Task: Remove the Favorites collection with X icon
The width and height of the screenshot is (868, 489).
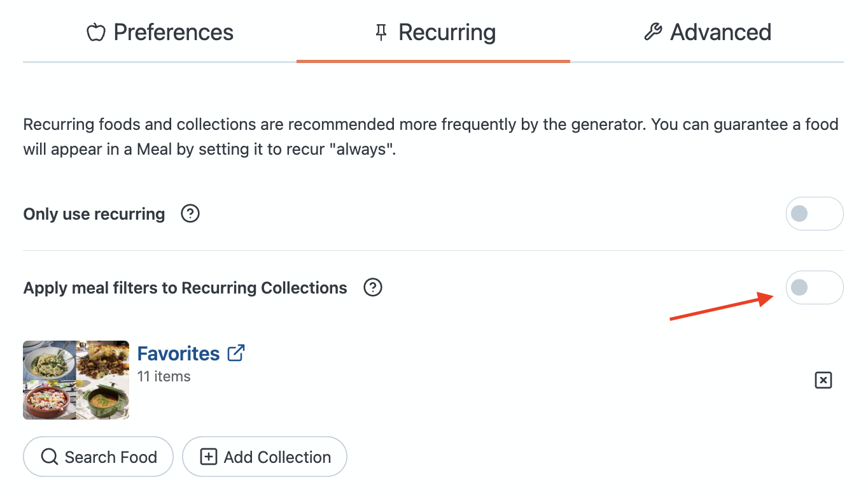Action: pos(823,380)
